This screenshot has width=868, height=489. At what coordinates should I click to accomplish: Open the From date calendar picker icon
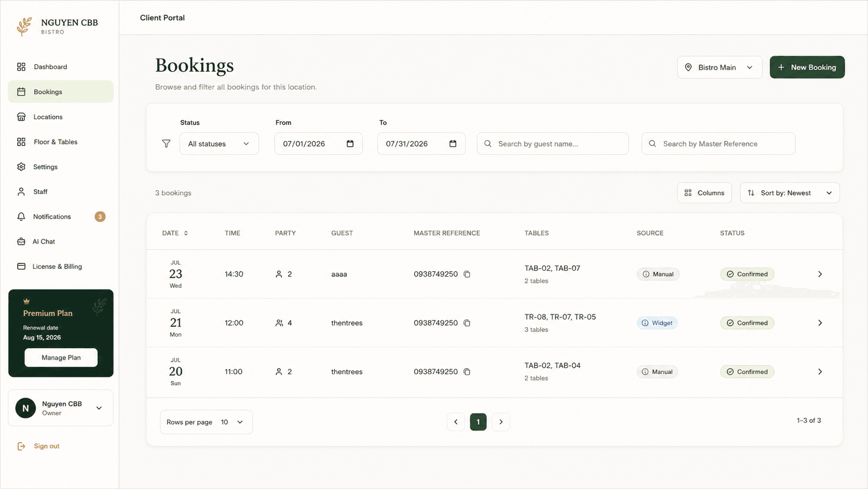350,143
